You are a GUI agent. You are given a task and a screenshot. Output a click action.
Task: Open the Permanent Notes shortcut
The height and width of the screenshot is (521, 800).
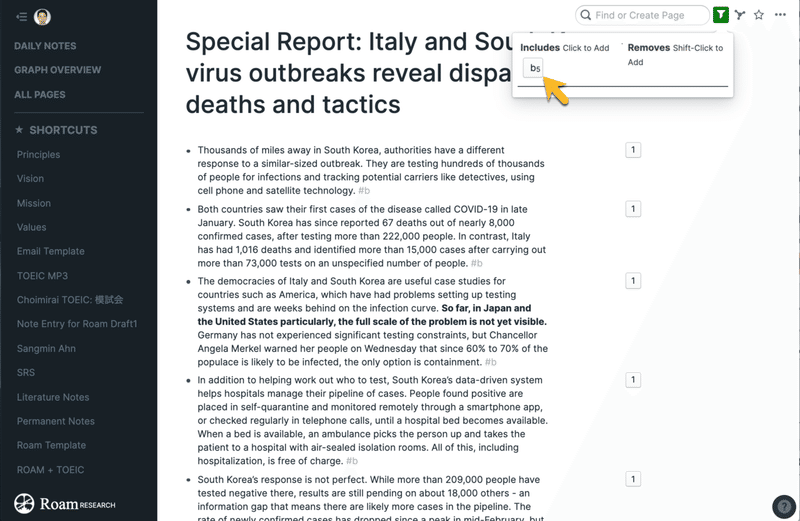56,421
